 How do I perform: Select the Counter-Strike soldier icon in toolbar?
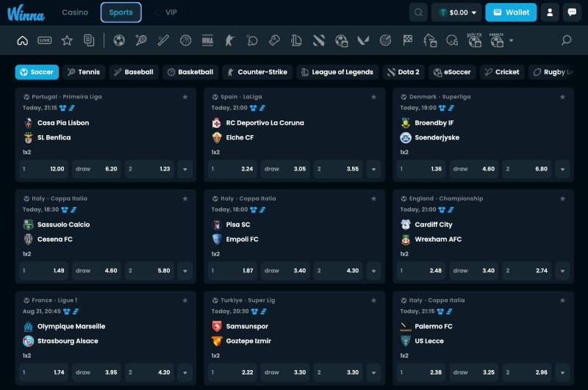[x=229, y=40]
